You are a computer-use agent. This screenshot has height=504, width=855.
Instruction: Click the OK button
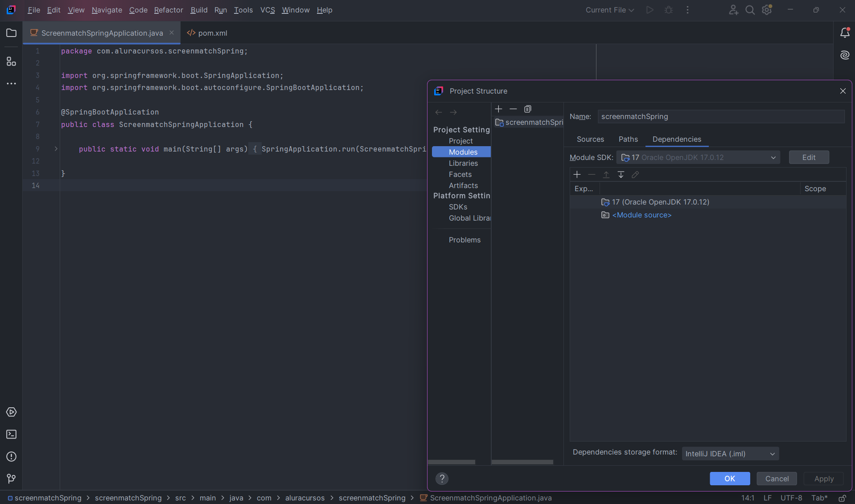(x=730, y=479)
